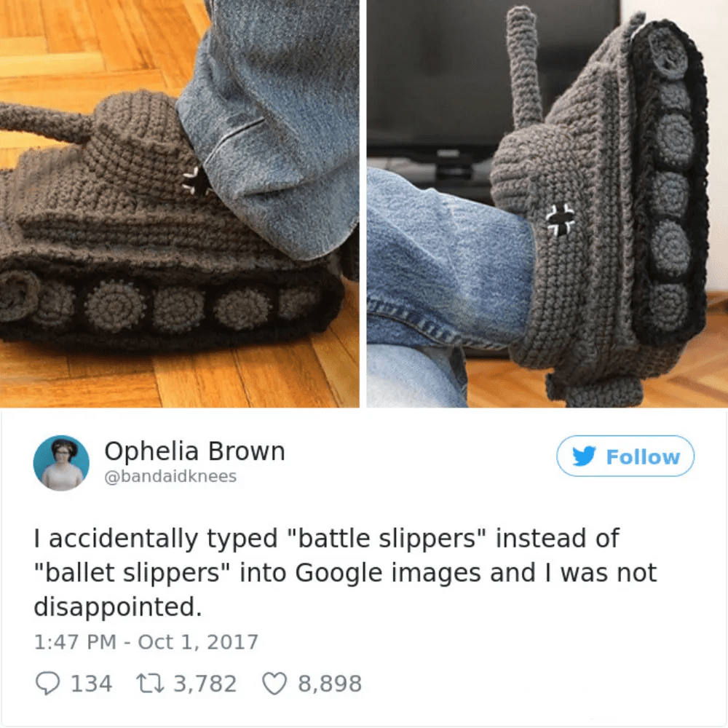Click the 8,898 likes count
The width and height of the screenshot is (728, 728).
click(330, 684)
